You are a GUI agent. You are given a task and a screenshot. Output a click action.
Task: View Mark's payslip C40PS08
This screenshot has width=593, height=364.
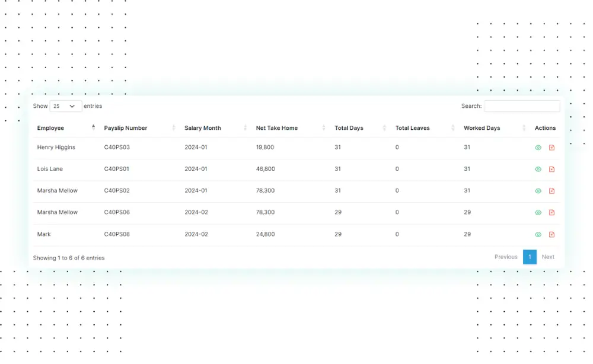tap(538, 234)
